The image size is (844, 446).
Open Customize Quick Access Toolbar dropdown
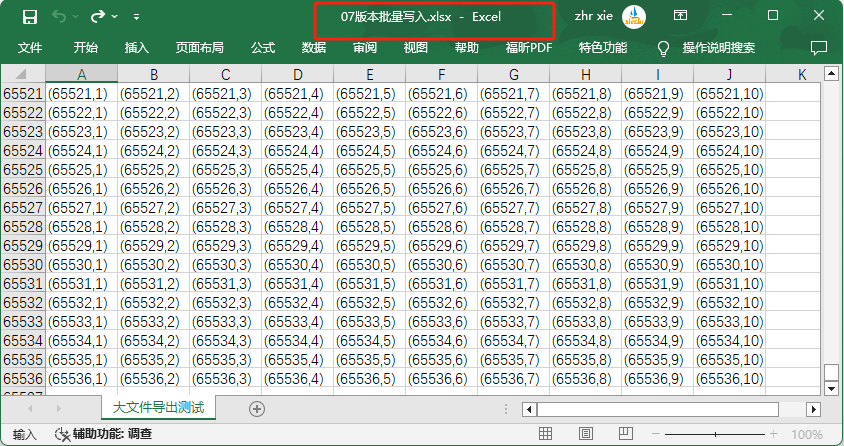tap(136, 17)
